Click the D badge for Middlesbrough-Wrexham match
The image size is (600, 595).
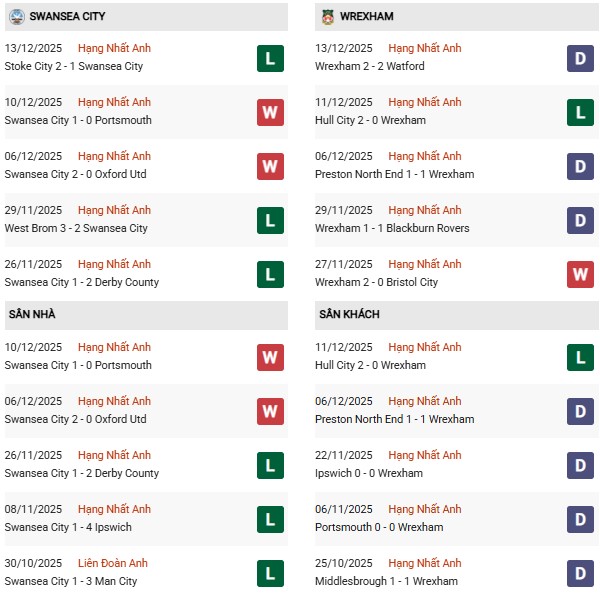click(580, 573)
